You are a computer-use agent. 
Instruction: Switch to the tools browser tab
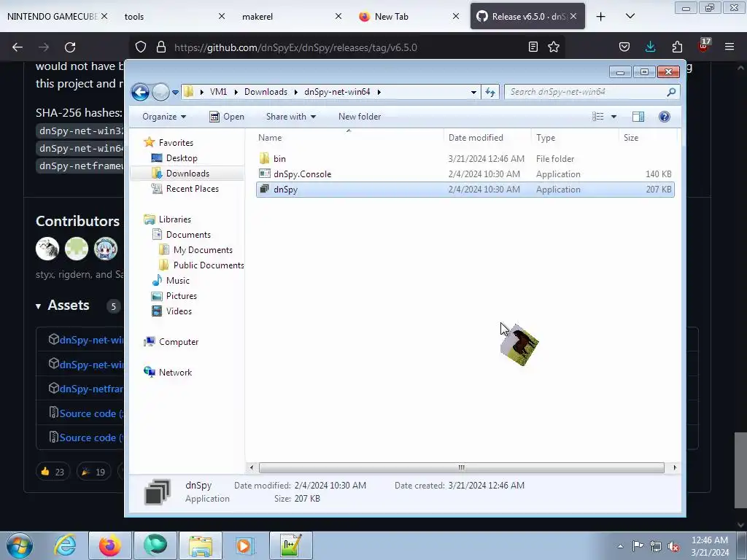pyautogui.click(x=174, y=16)
